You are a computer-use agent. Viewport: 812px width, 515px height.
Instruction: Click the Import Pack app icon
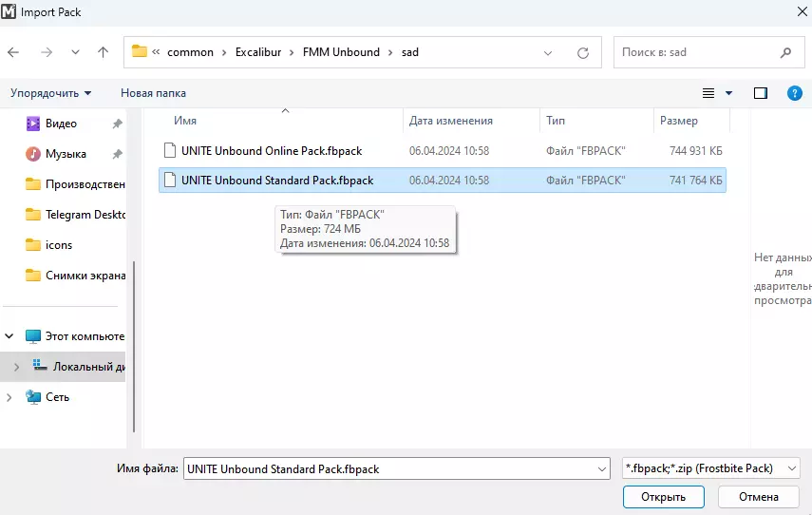(x=9, y=11)
